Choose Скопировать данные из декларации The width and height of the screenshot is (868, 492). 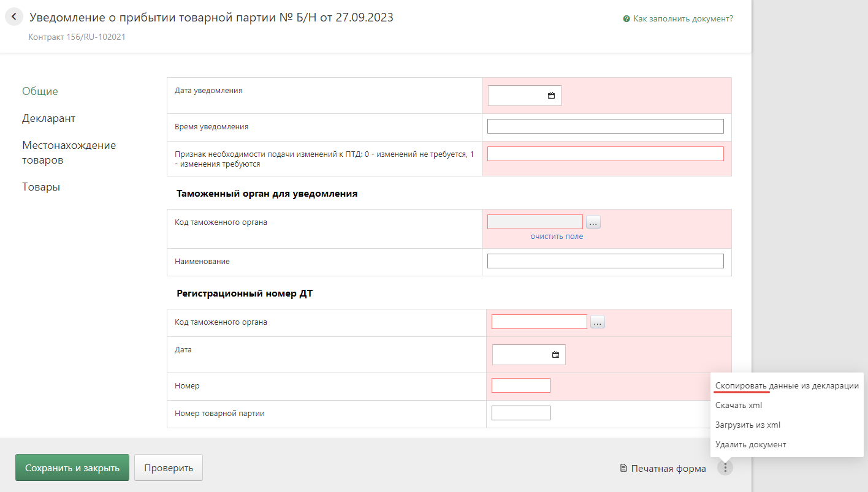point(787,386)
